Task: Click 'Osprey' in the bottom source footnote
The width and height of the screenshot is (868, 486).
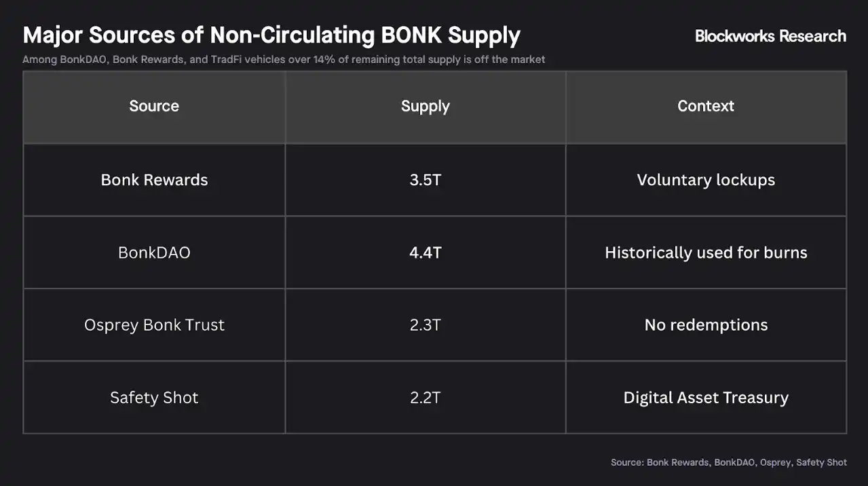Action: (775, 462)
